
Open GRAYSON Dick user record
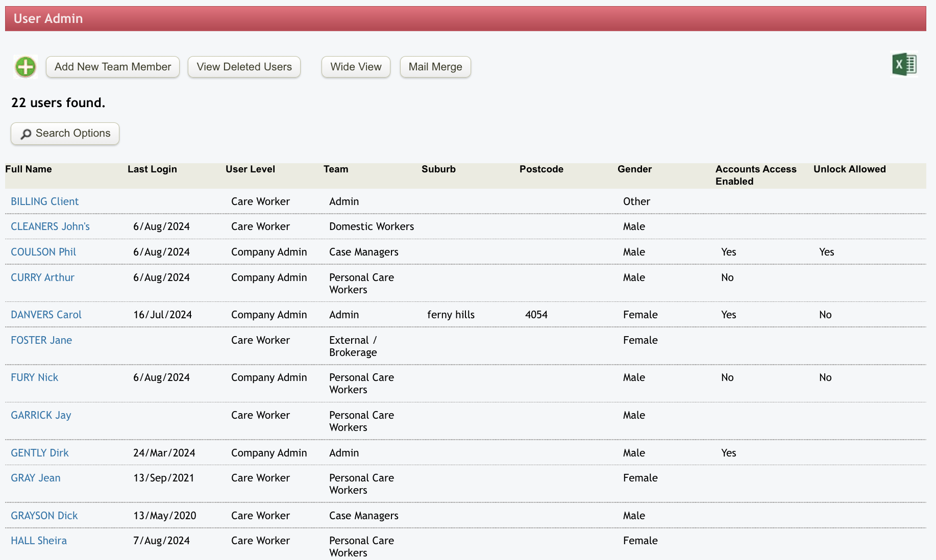[44, 516]
